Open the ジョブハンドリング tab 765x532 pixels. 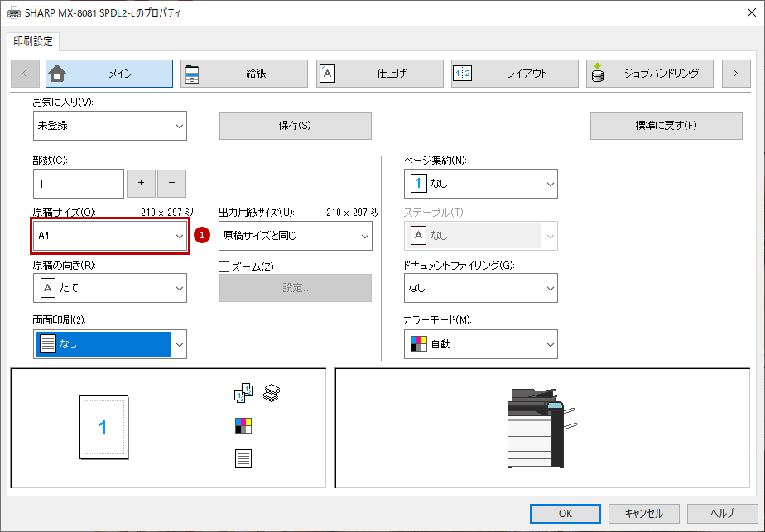649,74
